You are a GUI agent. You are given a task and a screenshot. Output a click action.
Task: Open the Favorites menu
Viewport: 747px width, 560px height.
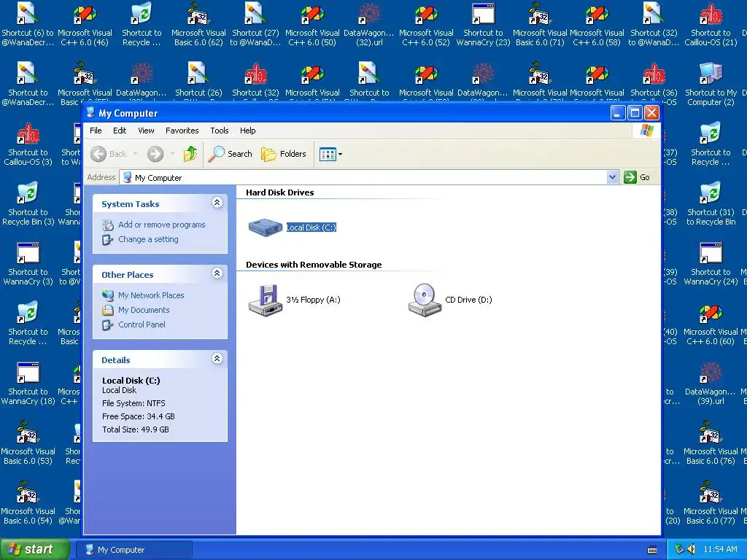(182, 131)
